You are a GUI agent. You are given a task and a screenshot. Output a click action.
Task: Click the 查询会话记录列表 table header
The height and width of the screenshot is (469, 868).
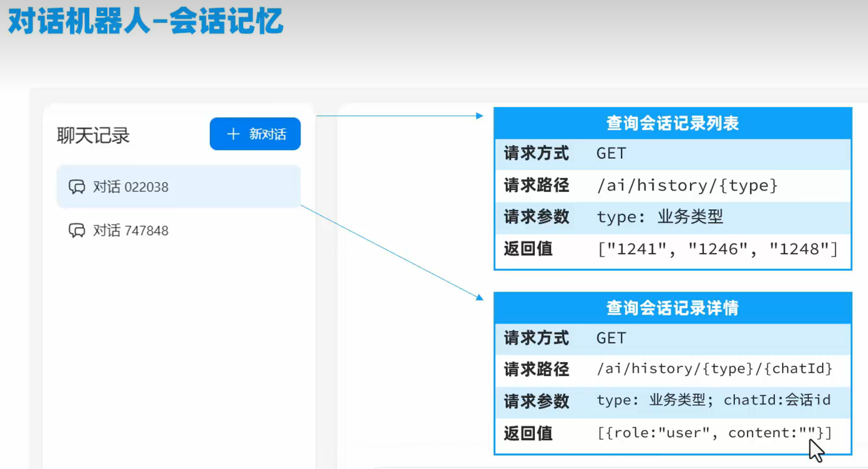[672, 123]
